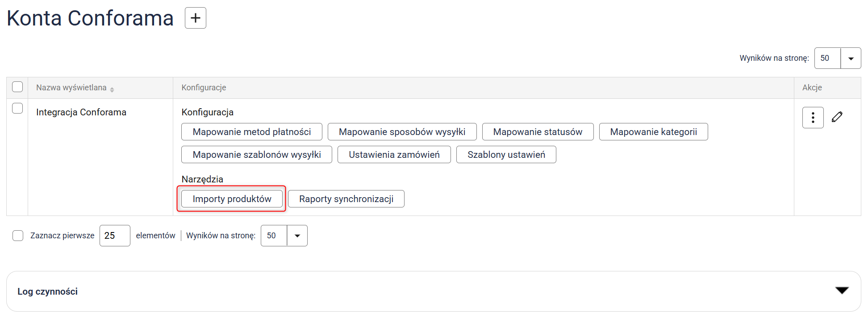
Task: Open bottom Wyników na stronę dropdown
Action: click(x=297, y=236)
